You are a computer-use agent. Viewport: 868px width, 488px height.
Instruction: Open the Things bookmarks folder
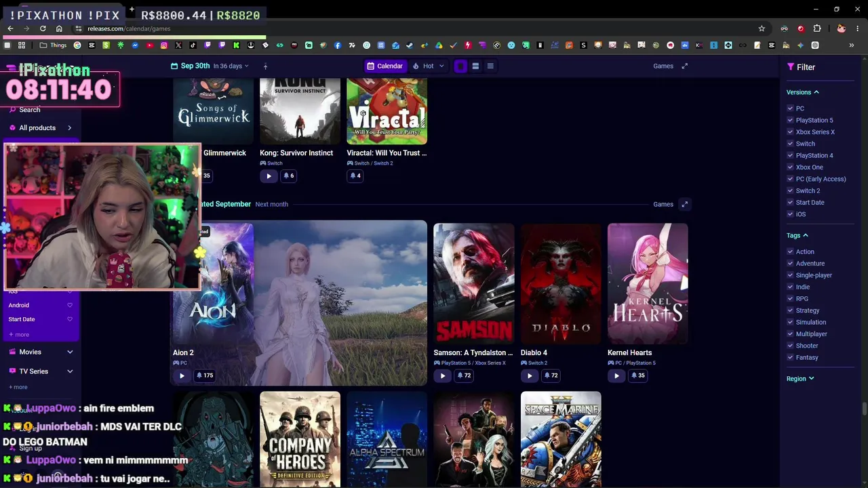(53, 45)
